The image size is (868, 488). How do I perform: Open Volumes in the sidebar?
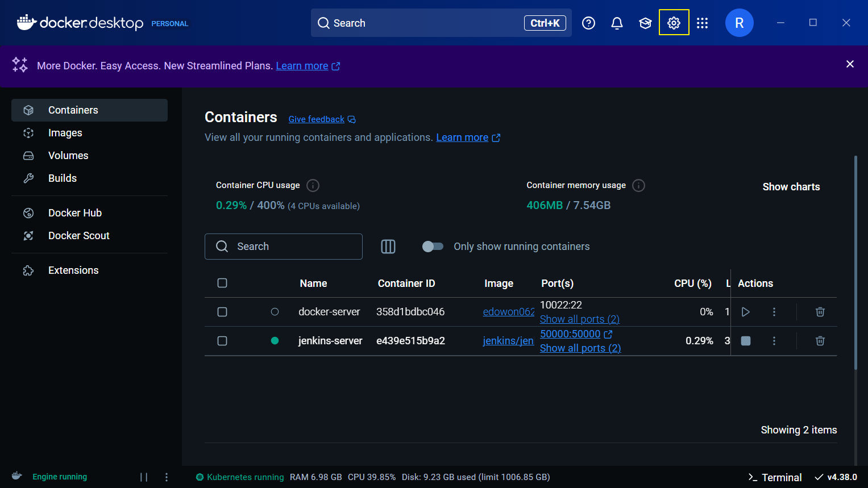(89, 156)
